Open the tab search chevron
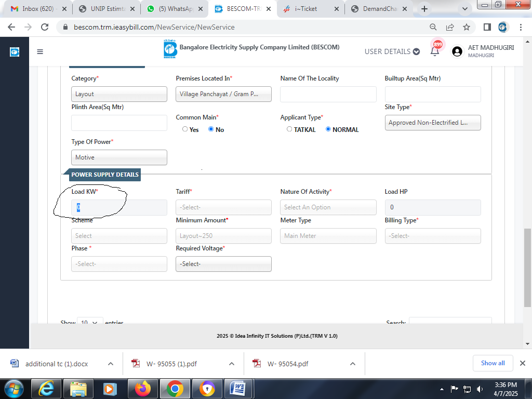The height and width of the screenshot is (399, 532). pyautogui.click(x=465, y=9)
